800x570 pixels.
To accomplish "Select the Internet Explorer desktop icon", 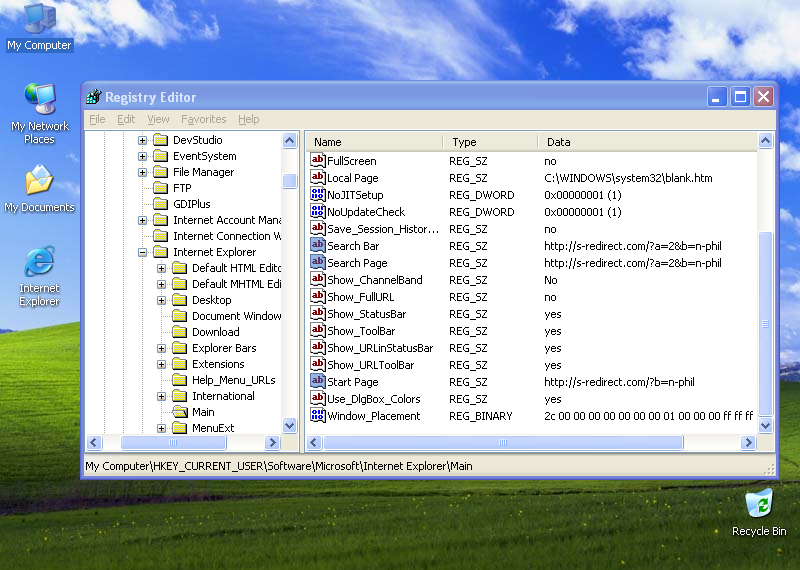I will pos(39,276).
